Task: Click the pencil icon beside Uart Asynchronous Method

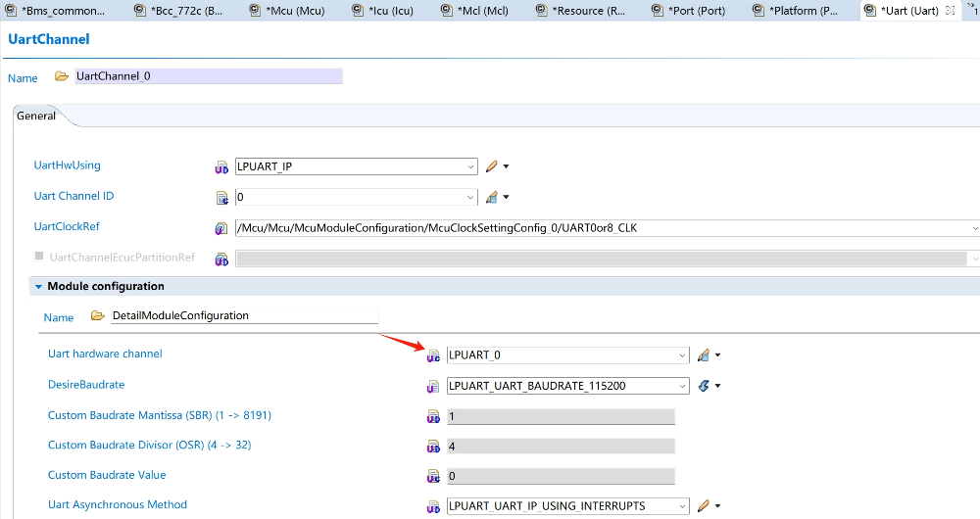Action: [703, 506]
